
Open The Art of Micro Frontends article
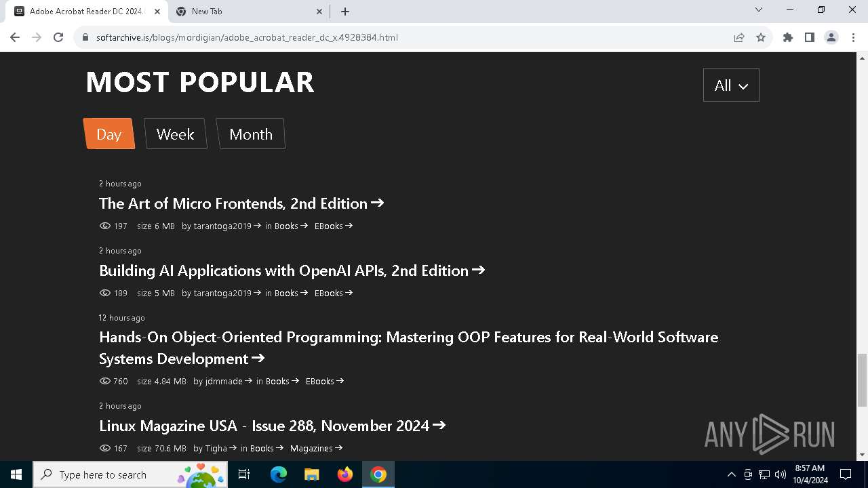[x=241, y=203]
